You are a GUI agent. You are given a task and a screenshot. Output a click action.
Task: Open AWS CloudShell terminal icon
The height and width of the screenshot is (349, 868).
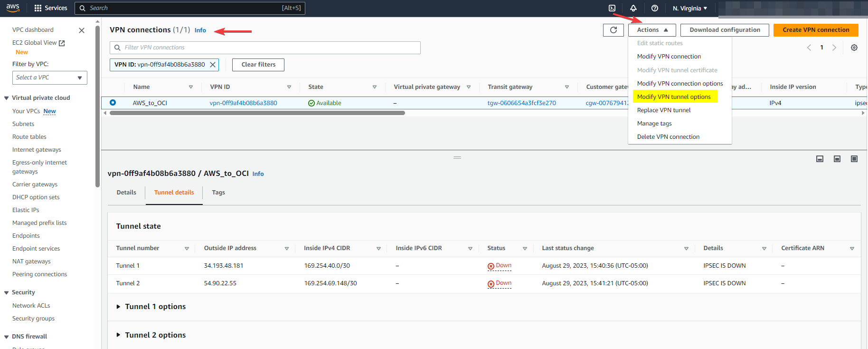point(612,8)
